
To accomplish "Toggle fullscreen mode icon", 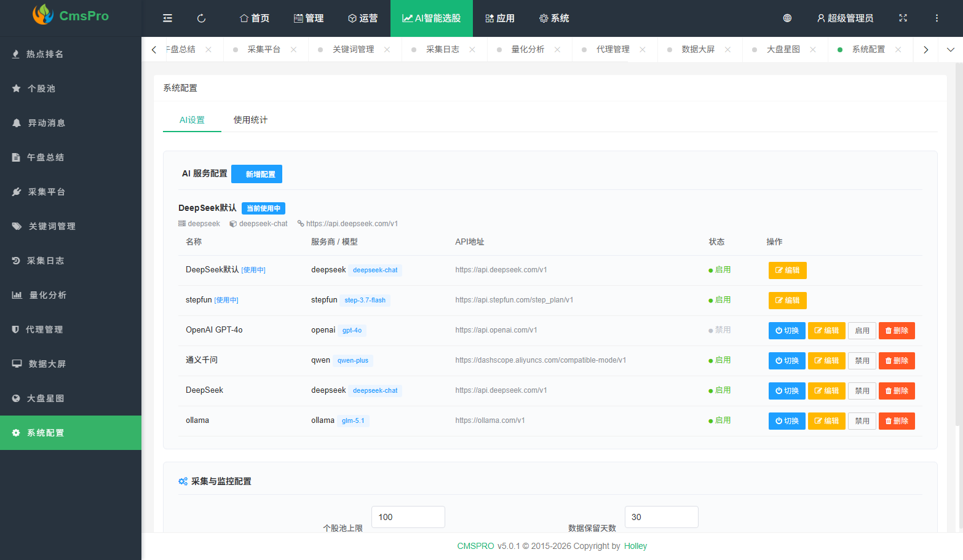I will click(x=903, y=18).
